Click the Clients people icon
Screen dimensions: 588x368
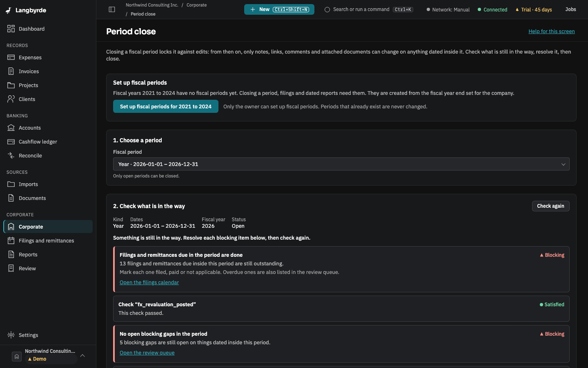point(11,99)
